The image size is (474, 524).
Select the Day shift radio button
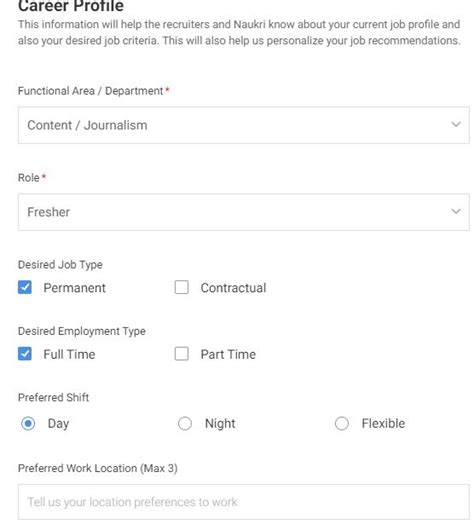28,423
